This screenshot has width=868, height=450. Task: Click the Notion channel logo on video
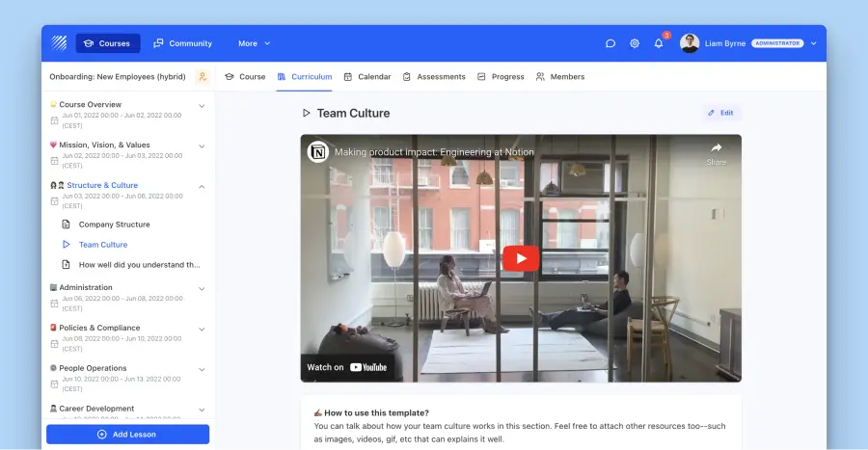(x=318, y=152)
